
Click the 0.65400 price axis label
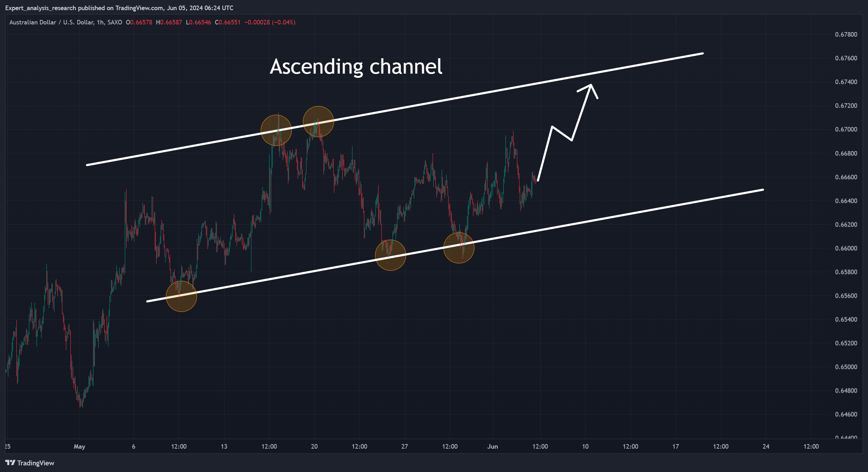846,320
